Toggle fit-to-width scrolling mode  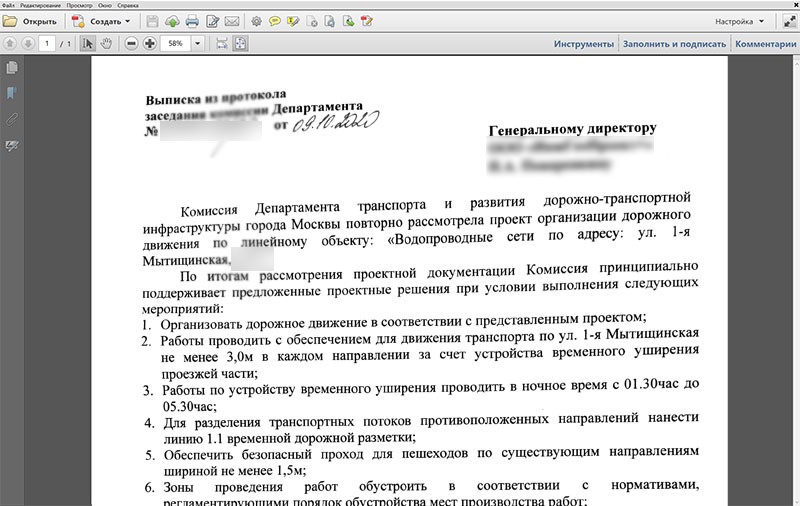pyautogui.click(x=221, y=43)
